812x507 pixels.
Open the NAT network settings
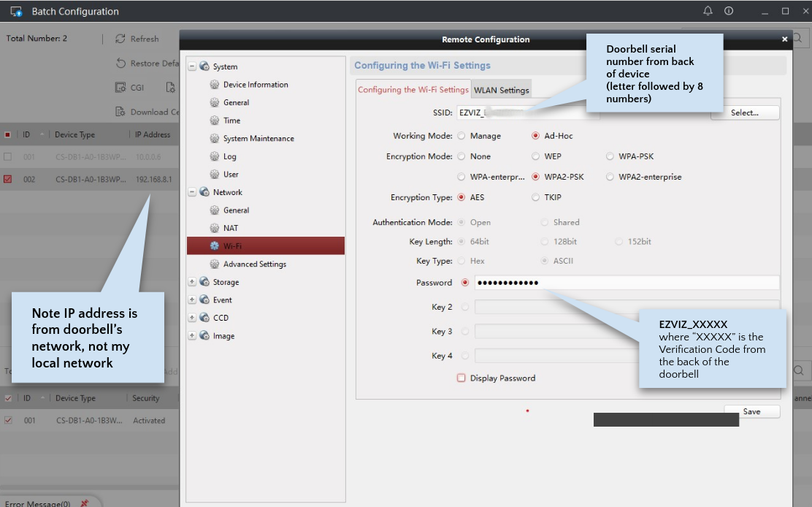231,228
